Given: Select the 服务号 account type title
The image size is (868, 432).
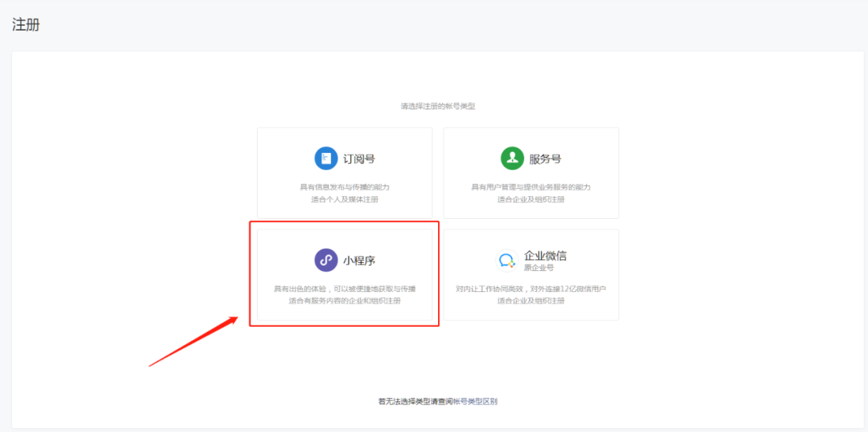Looking at the screenshot, I should click(x=545, y=158).
